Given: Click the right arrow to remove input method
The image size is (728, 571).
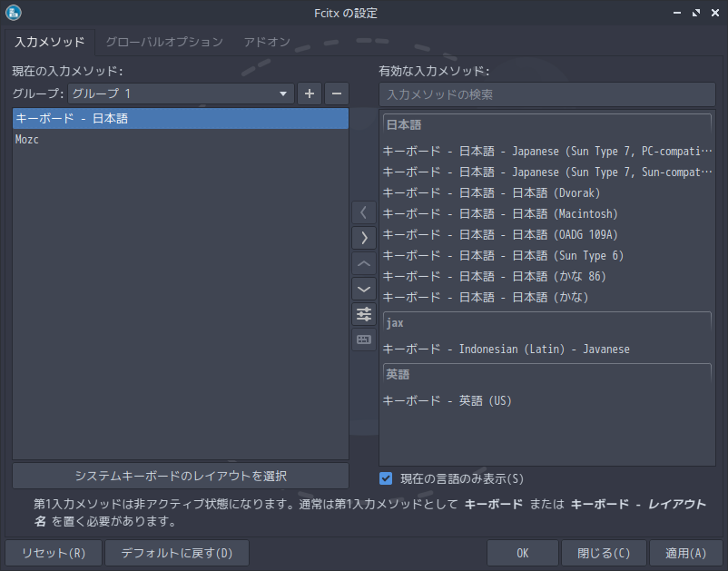Looking at the screenshot, I should point(364,238).
